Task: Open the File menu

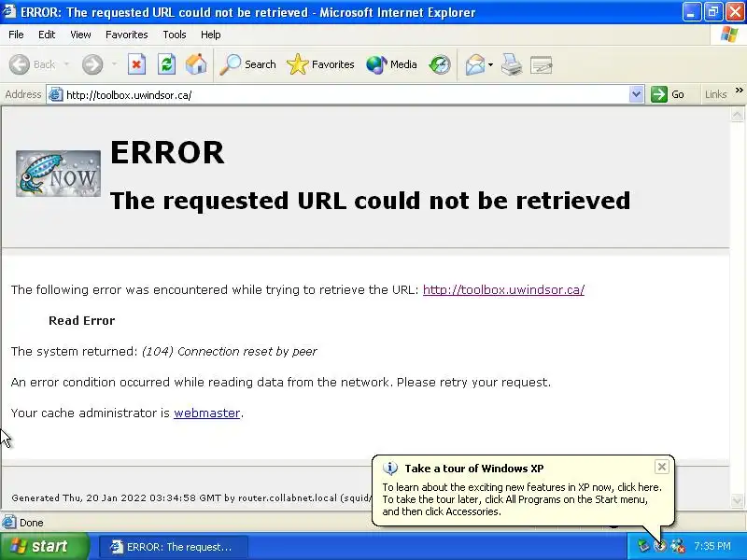Action: (x=16, y=35)
